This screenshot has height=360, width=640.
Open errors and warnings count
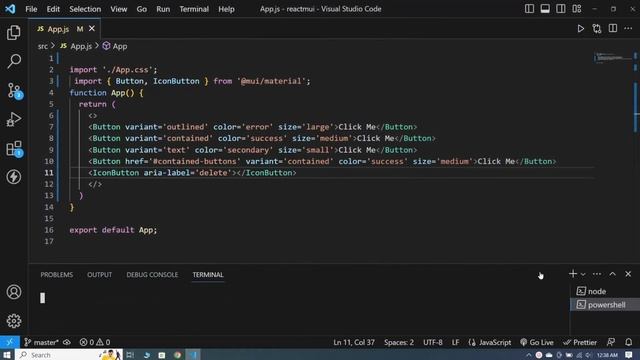click(x=95, y=342)
